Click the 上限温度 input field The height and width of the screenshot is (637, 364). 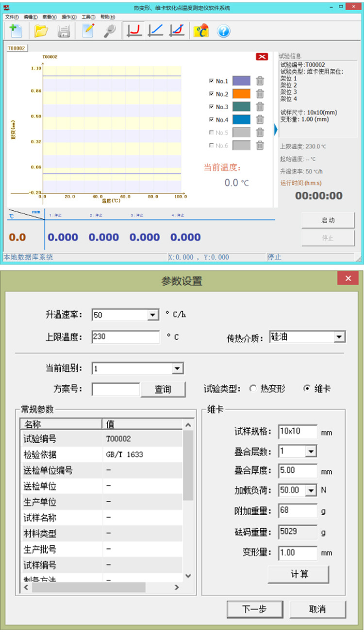click(x=126, y=337)
